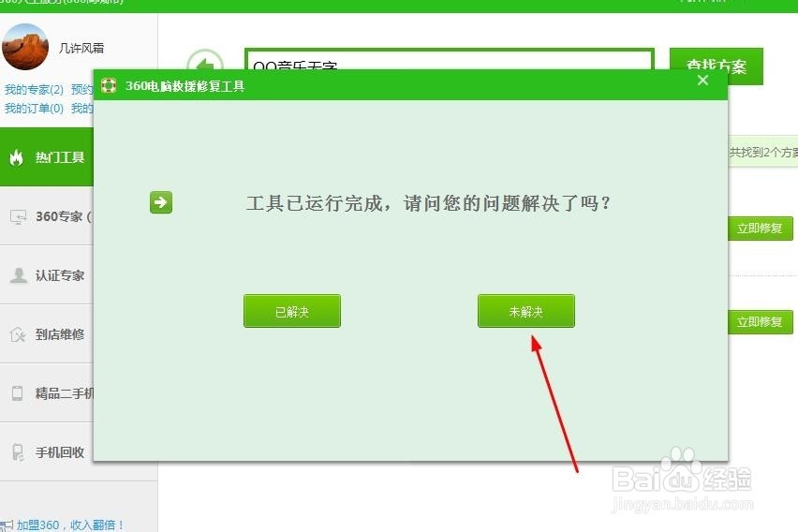Screen dimensions: 798x532
Task: Click the 查找方案 search button
Action: (717, 66)
